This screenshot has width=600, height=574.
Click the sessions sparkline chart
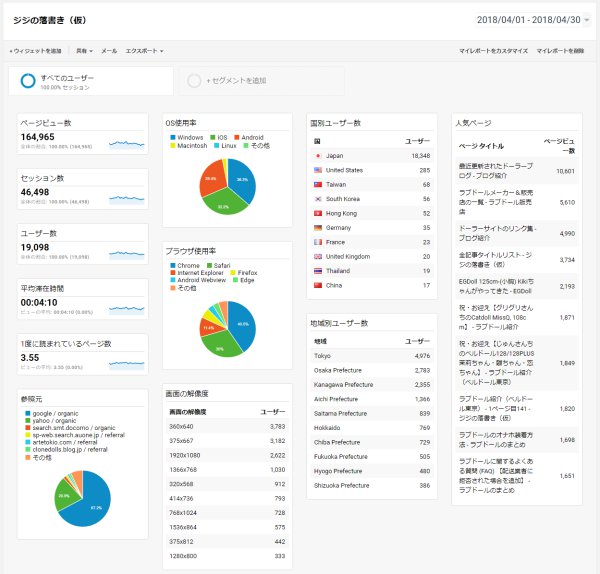pyautogui.click(x=127, y=199)
